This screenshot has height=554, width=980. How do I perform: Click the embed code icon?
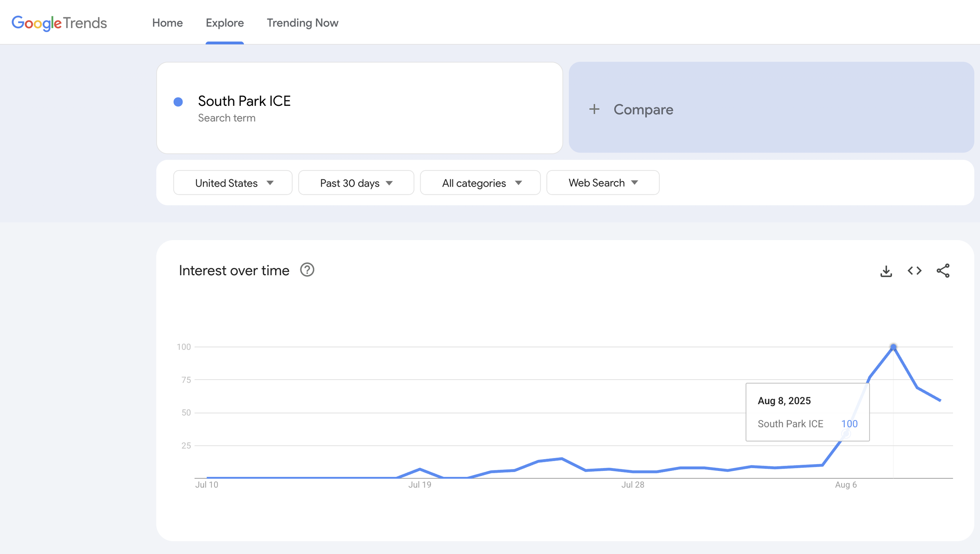(914, 271)
